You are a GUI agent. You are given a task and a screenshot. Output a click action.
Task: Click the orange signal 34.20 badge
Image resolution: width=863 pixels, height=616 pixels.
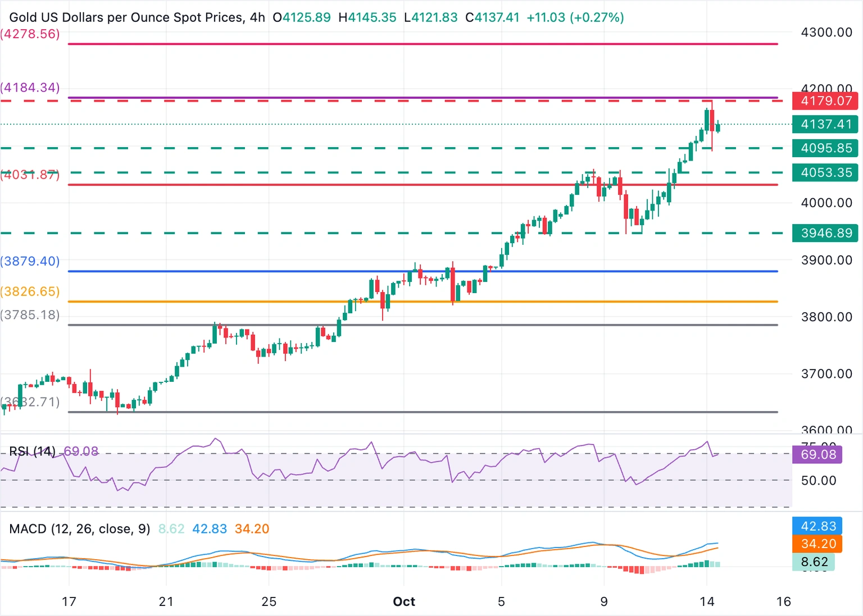[817, 544]
